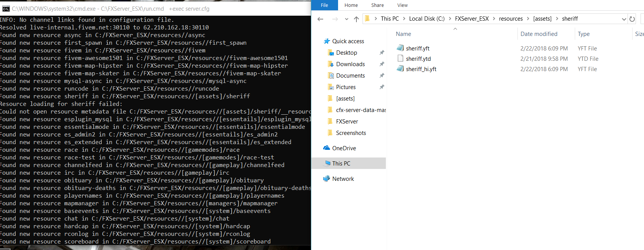Click the OneDrive cloud icon
This screenshot has height=250, width=644.
coord(327,148)
